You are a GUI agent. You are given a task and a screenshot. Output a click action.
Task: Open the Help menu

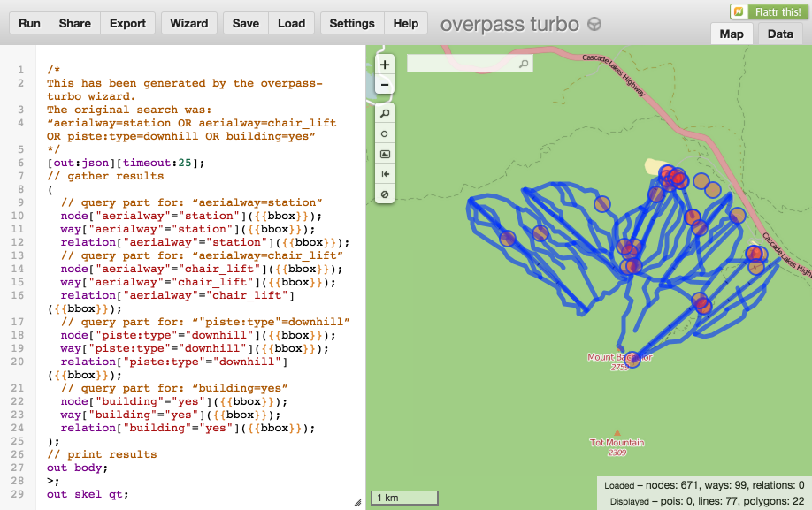pos(405,23)
